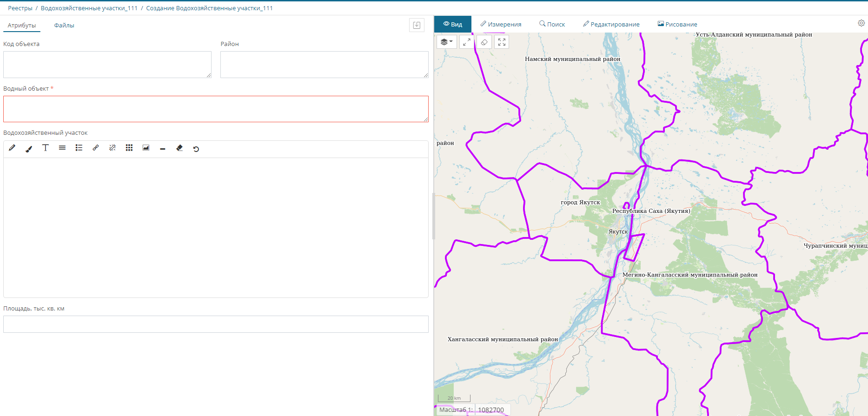Switch to the Файлы tab

coord(64,26)
